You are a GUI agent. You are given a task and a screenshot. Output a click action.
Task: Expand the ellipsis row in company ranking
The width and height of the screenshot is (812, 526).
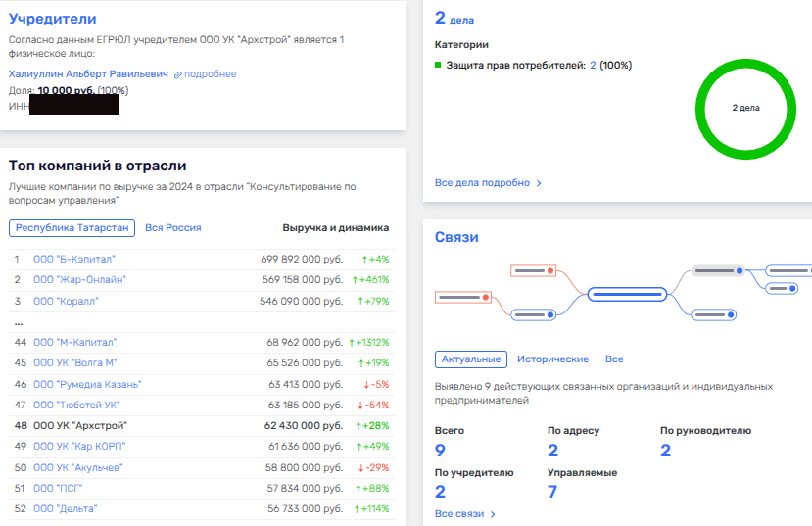[x=18, y=321]
